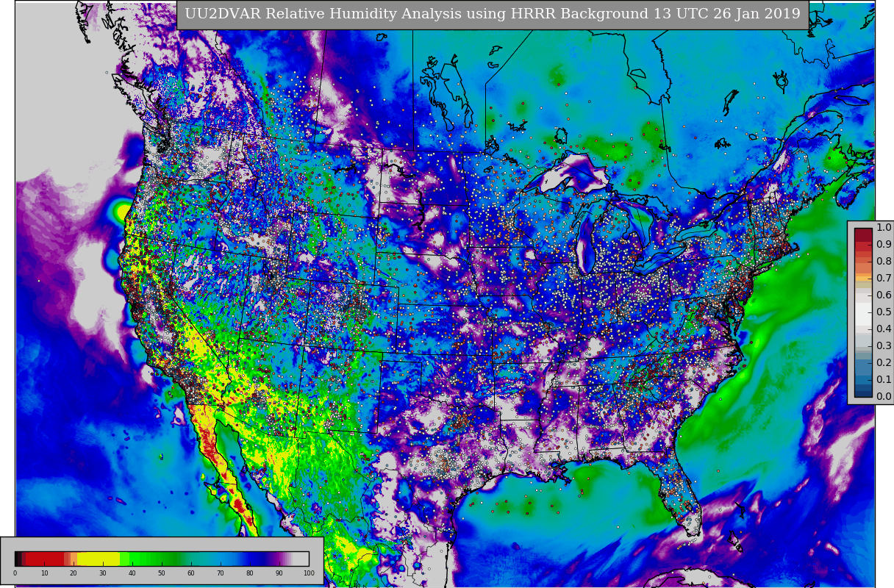This screenshot has width=894, height=588.
Task: Click the "0" tick label on humidity colorbar
Action: coord(15,573)
